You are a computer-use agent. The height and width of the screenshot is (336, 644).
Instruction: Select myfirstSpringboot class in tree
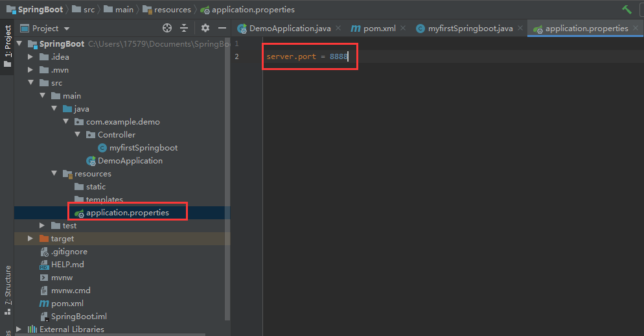pos(143,148)
